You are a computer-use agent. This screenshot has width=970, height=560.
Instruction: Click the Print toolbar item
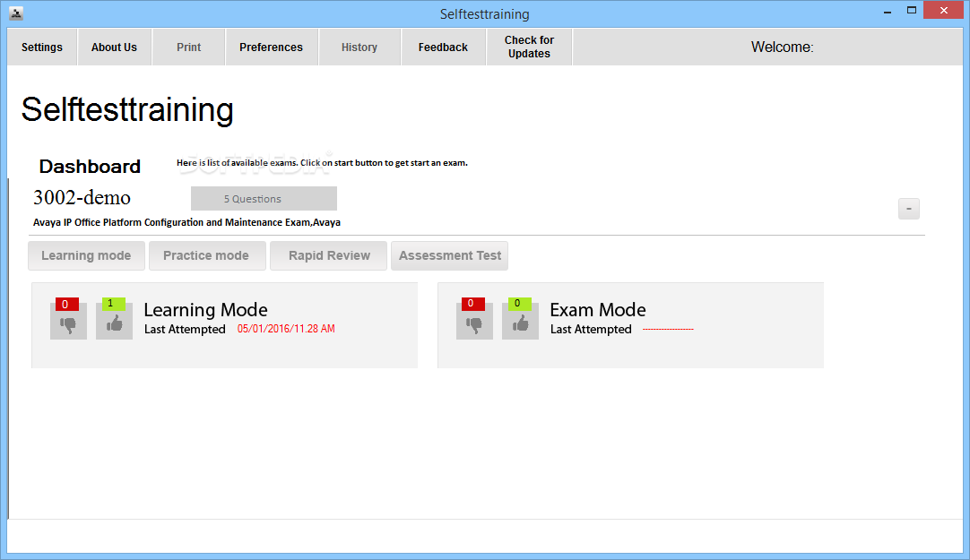pyautogui.click(x=188, y=47)
